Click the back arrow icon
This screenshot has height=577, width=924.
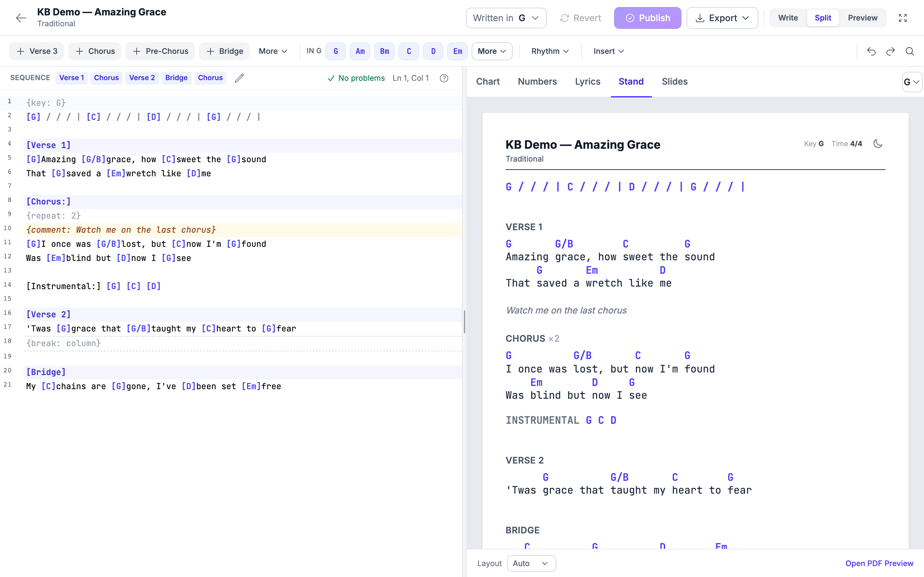[x=21, y=18]
